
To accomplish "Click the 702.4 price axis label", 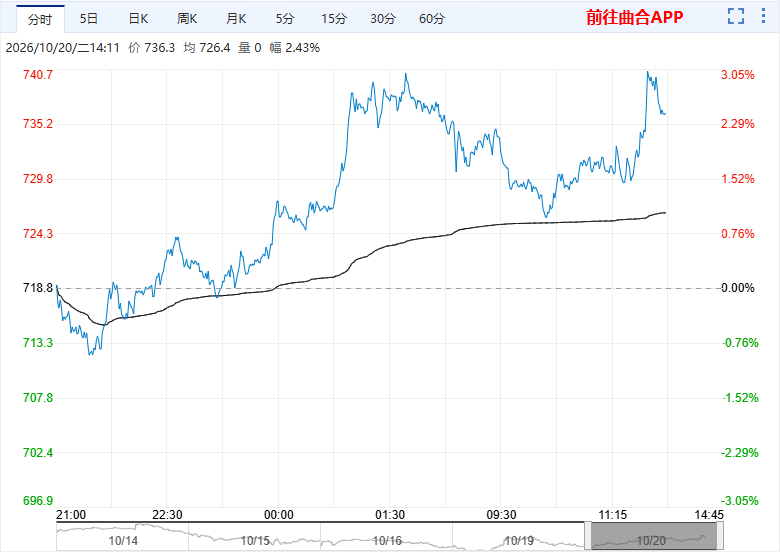I will [38, 453].
